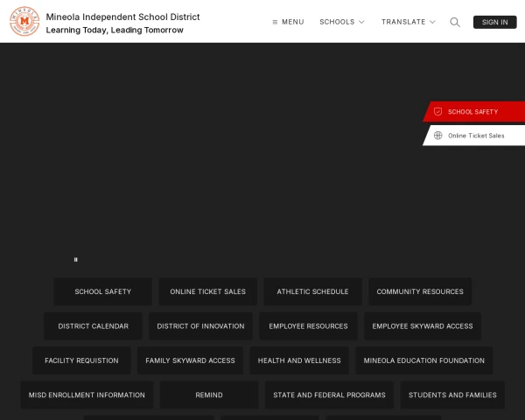
Task: Click the Mineola ISD circular logo
Action: click(24, 21)
